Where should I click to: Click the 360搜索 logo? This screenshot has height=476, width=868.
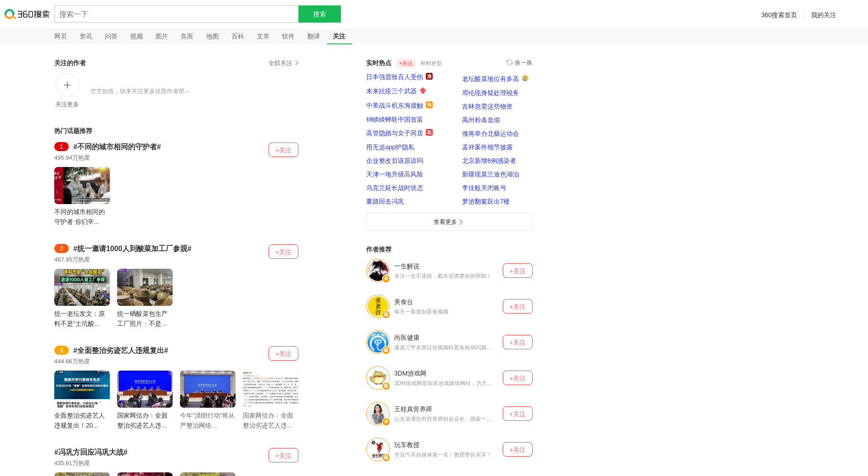(x=27, y=14)
